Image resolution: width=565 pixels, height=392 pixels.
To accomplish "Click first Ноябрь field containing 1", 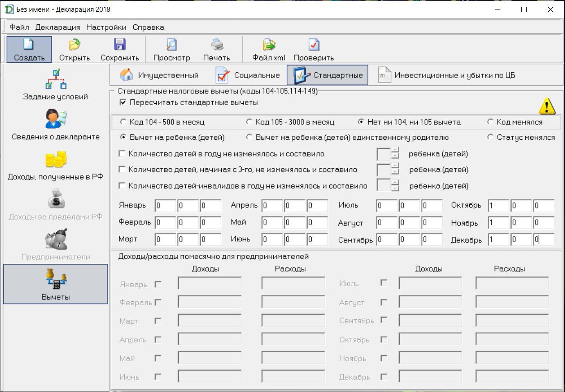I will click(498, 222).
